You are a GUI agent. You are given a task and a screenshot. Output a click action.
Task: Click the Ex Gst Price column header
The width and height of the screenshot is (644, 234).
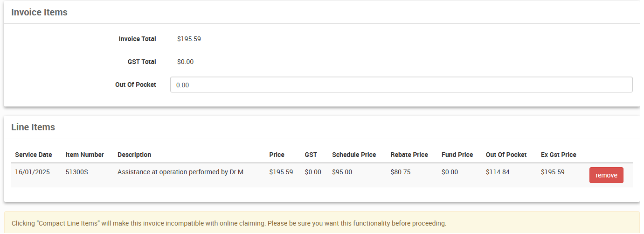click(x=559, y=155)
